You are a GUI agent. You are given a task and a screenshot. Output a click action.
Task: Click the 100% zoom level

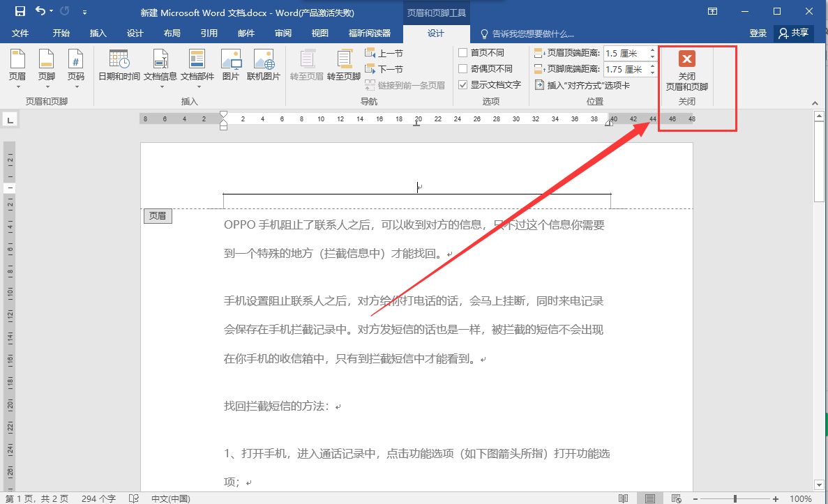(x=801, y=498)
